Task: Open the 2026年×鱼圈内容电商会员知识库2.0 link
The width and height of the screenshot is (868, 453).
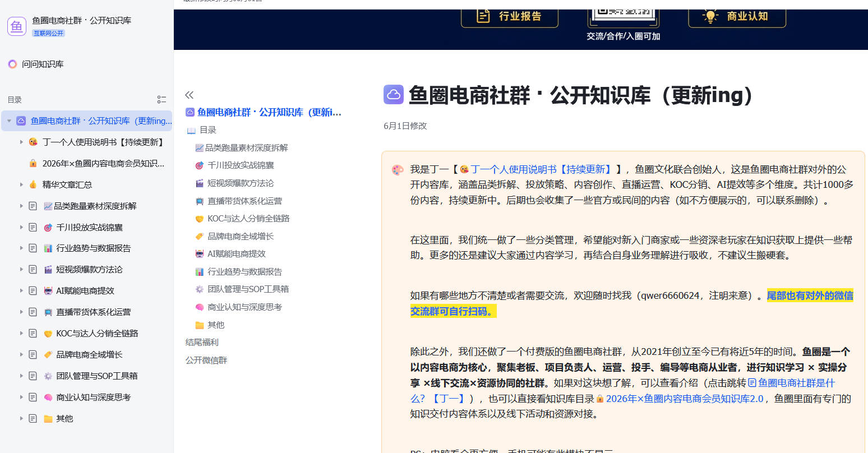Action: 685,399
